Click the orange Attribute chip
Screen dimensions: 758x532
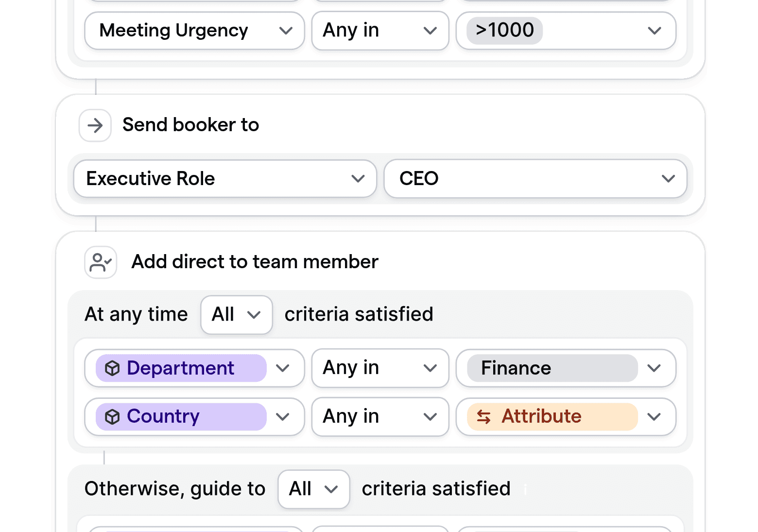click(x=541, y=416)
